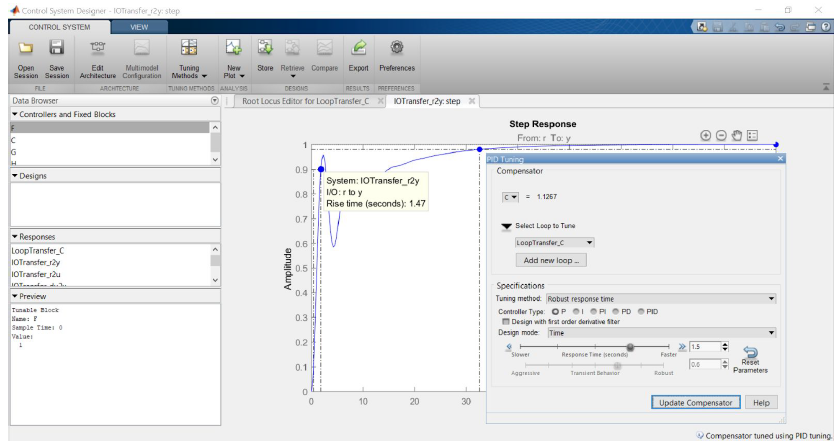Click the Response Time slider handle

pyautogui.click(x=630, y=347)
